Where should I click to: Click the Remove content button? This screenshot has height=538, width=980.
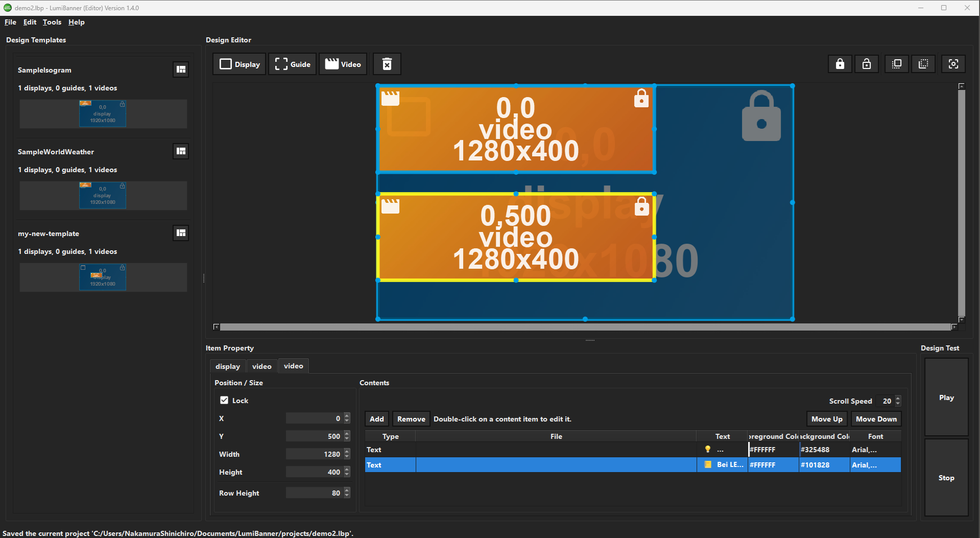411,419
